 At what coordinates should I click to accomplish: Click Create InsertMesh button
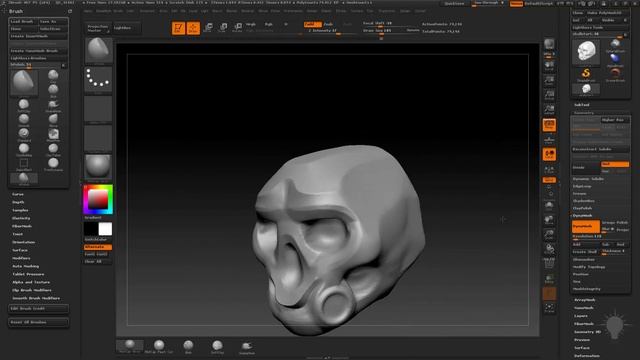[x=38, y=36]
